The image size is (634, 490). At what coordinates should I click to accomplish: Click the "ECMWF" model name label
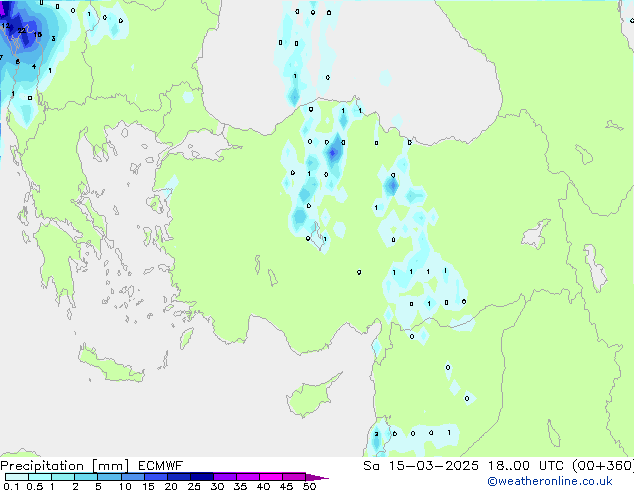[161, 466]
